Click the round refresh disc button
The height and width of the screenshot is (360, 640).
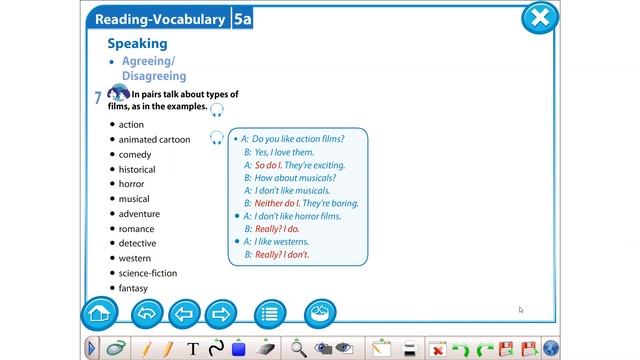(x=320, y=314)
